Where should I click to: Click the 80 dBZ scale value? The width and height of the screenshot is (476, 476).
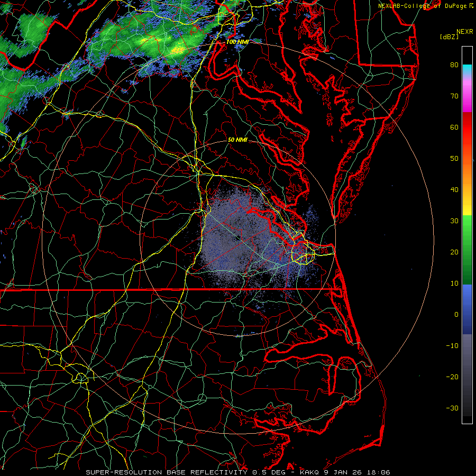(454, 65)
